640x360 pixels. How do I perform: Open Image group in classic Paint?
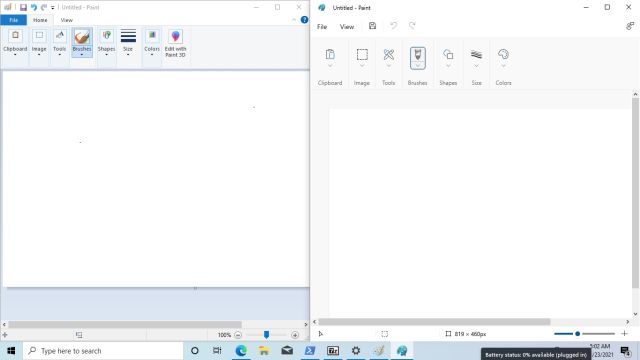click(x=39, y=42)
